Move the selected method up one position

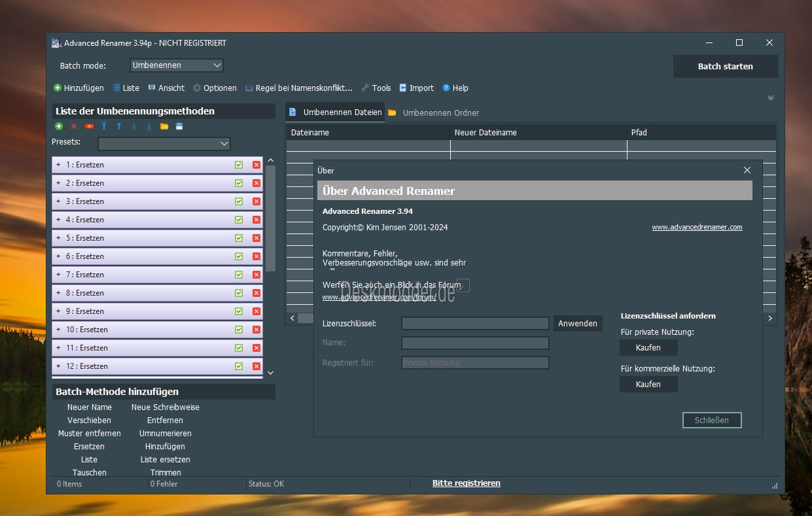click(x=119, y=126)
